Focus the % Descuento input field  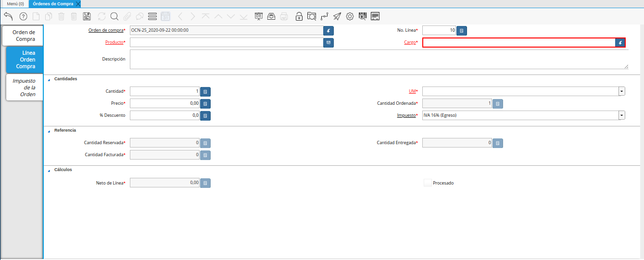pos(165,115)
